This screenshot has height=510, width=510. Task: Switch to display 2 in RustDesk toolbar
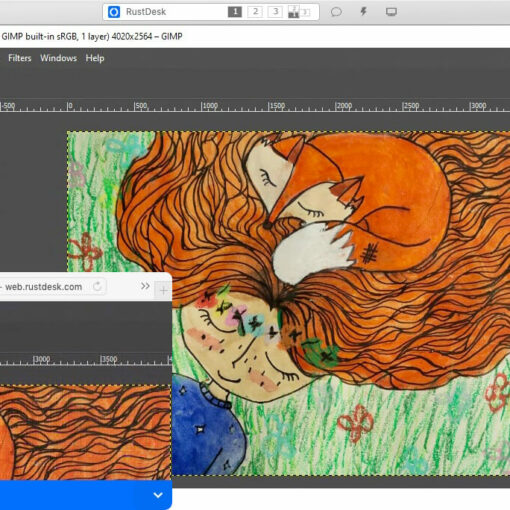click(x=255, y=12)
